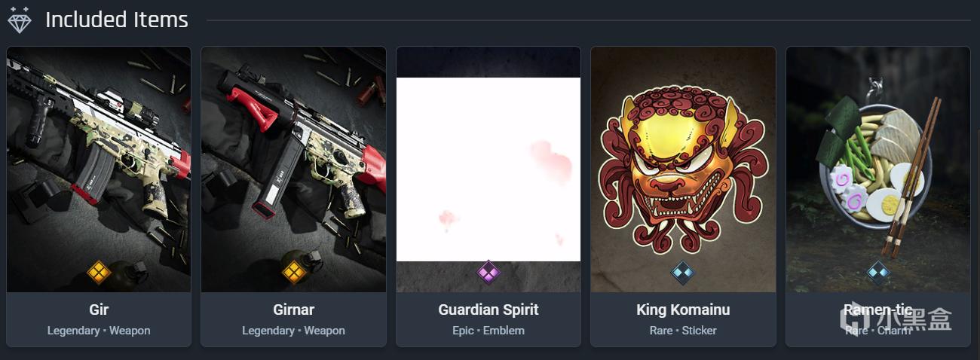This screenshot has width=980, height=360.
Task: Select the gold Legendary rarity badge on Gir
Action: point(99,272)
